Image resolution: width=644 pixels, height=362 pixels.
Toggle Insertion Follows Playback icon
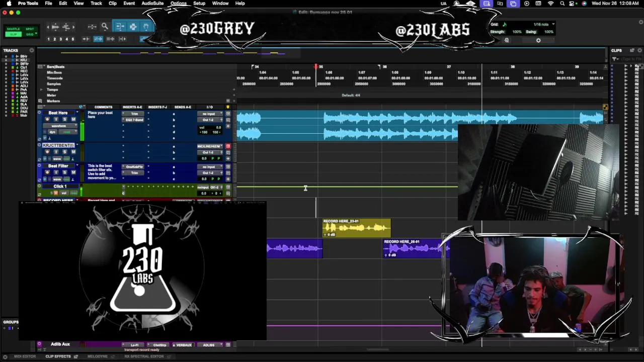[123, 39]
